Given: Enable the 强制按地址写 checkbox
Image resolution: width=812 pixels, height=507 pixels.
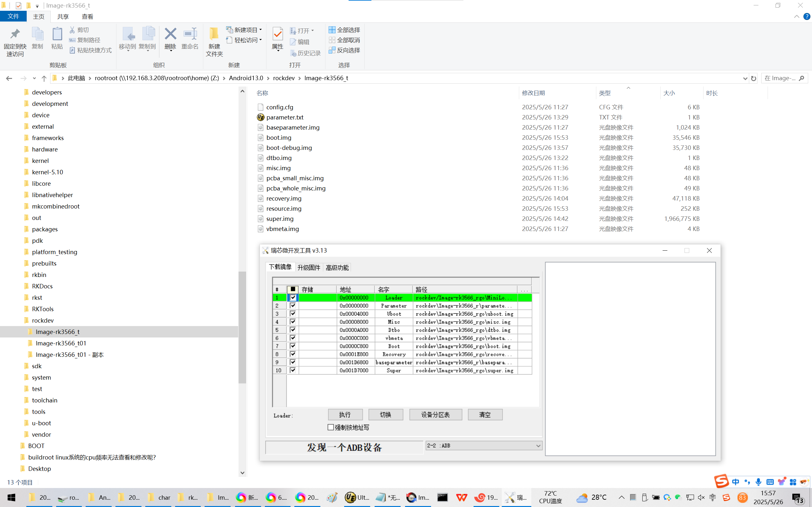Looking at the screenshot, I should (x=331, y=427).
